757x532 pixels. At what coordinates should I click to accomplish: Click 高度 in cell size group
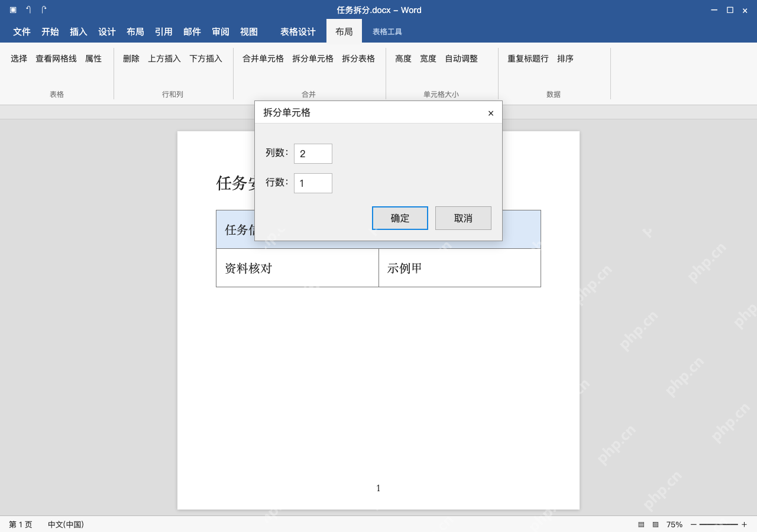point(403,59)
